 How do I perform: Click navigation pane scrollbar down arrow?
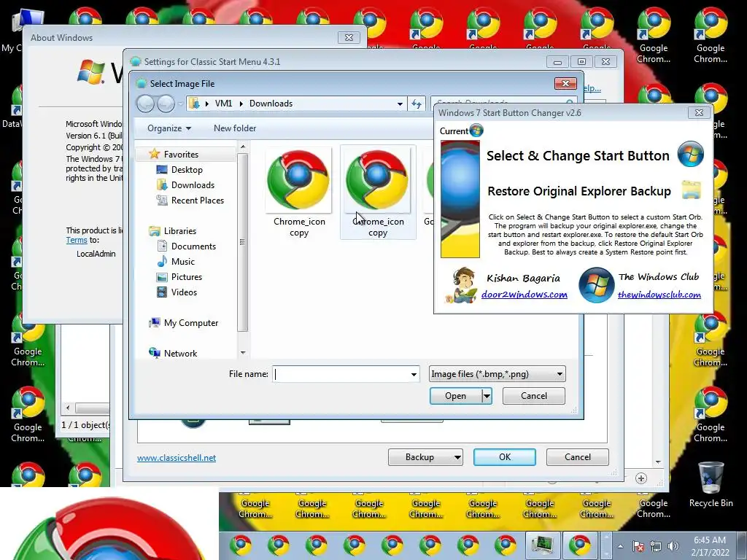243,353
